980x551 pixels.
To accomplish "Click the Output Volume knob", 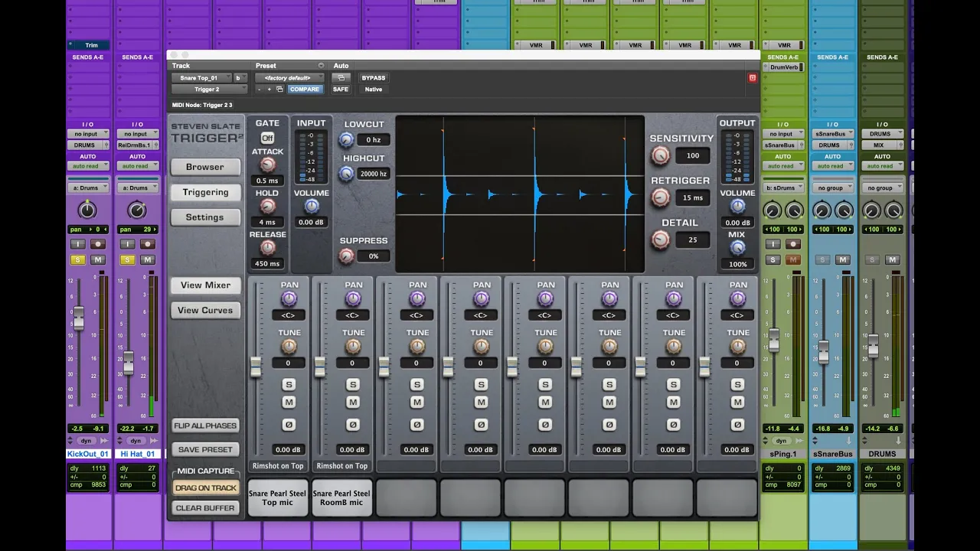I will [737, 206].
